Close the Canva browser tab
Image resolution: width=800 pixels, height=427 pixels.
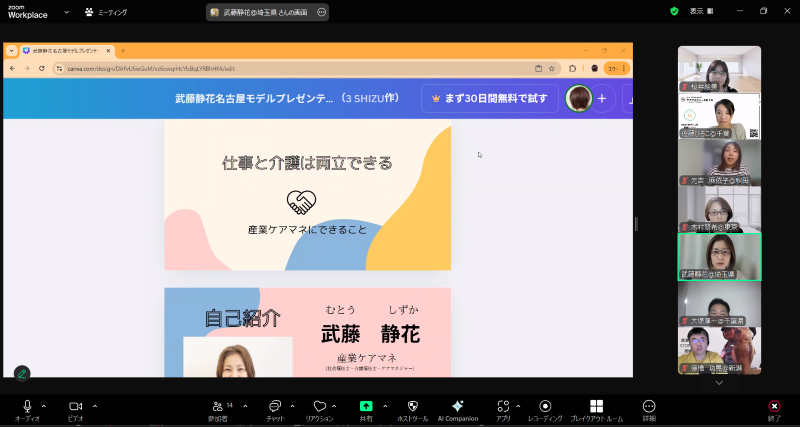pyautogui.click(x=108, y=51)
